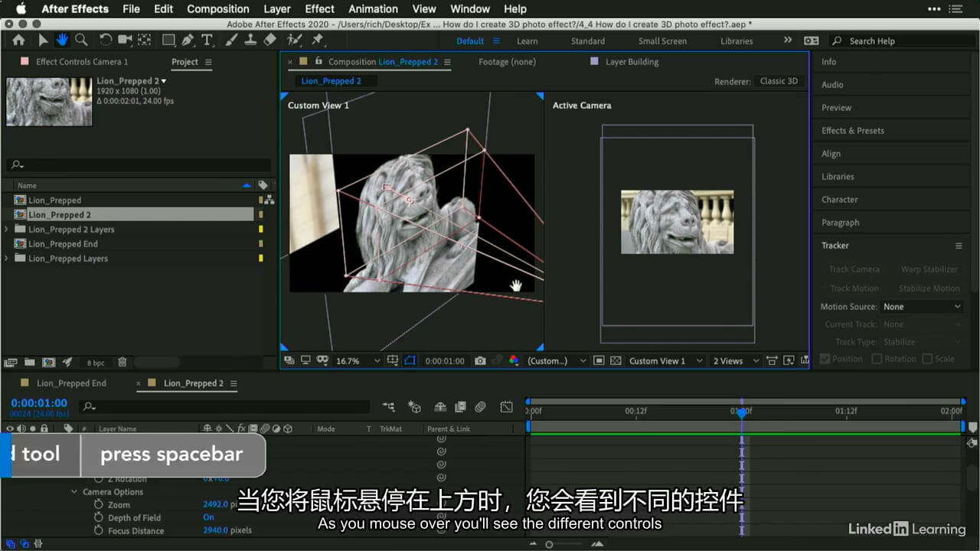Switch to the Small Screen workspace

[662, 41]
